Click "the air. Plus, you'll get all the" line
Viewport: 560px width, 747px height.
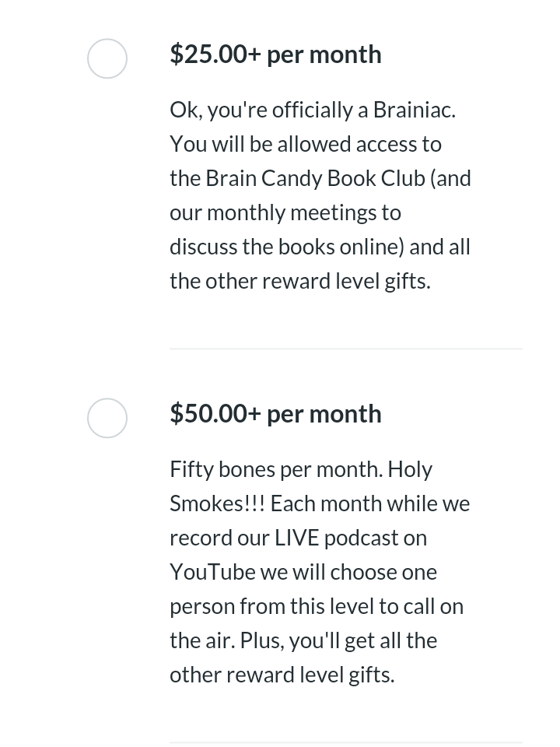click(x=303, y=641)
